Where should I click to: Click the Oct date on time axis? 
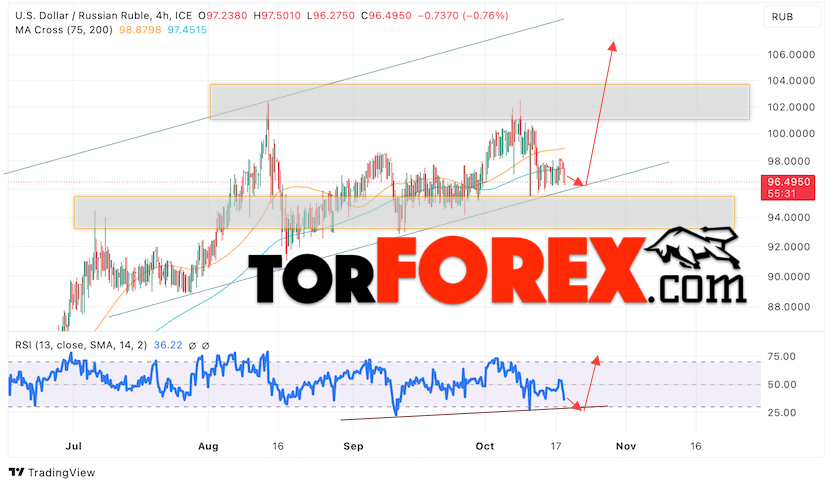coord(485,446)
